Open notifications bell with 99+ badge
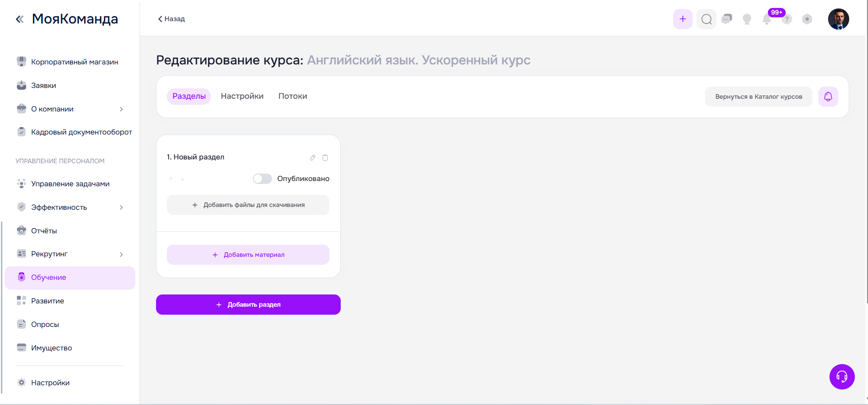Screen dimensions: 868x405 click(x=767, y=19)
